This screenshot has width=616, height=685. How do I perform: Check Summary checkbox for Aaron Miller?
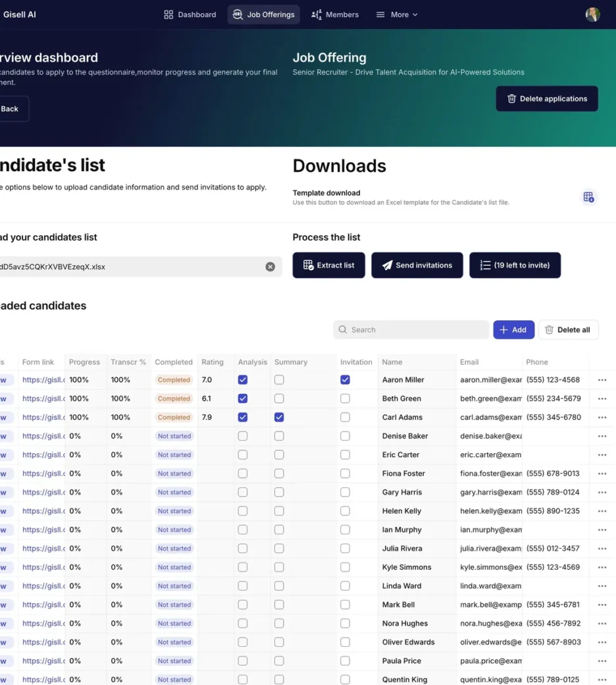click(x=279, y=380)
